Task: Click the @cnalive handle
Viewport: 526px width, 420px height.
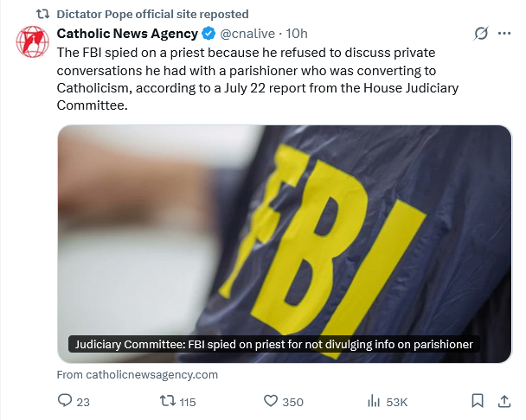Action: click(250, 34)
